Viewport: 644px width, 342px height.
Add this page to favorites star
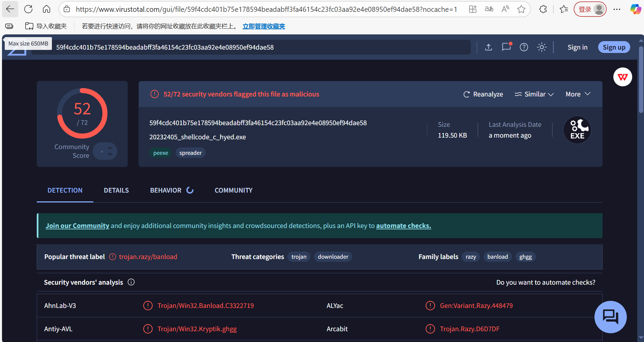coord(521,9)
